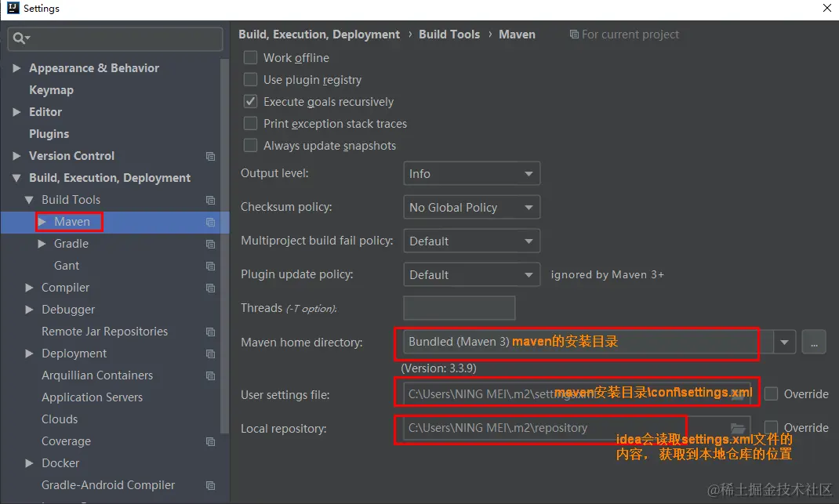Select Keymap in settings tree
The width and height of the screenshot is (839, 504).
(x=51, y=90)
